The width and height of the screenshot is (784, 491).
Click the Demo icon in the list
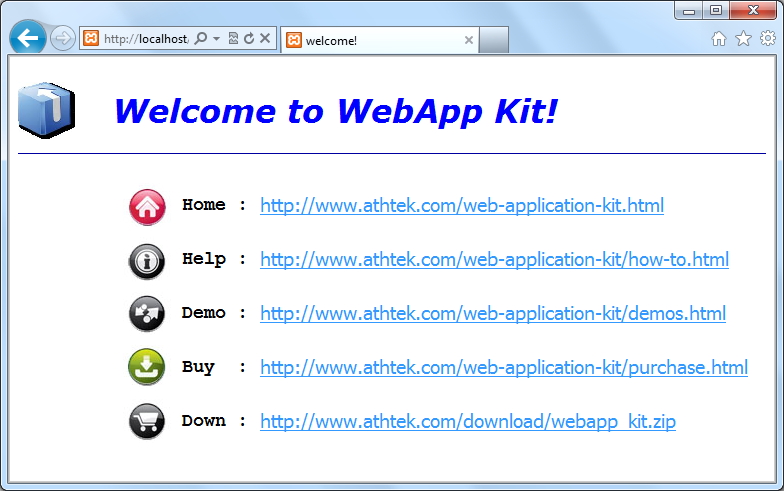tap(147, 314)
